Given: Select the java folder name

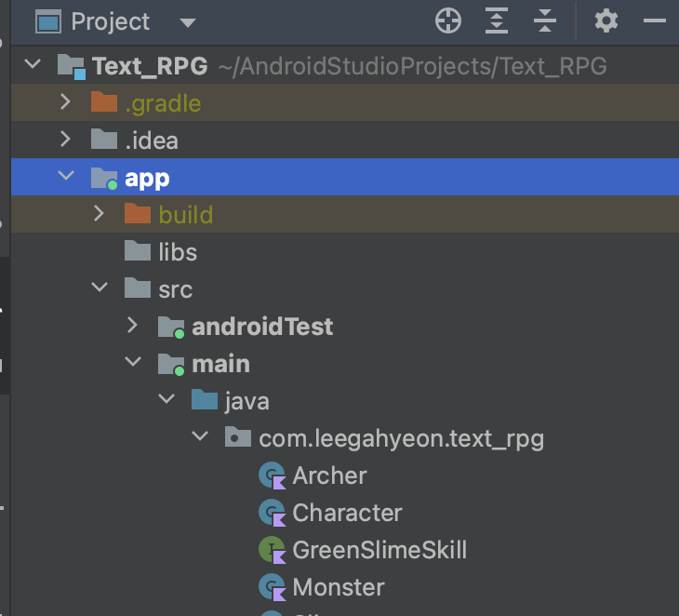Looking at the screenshot, I should [246, 402].
